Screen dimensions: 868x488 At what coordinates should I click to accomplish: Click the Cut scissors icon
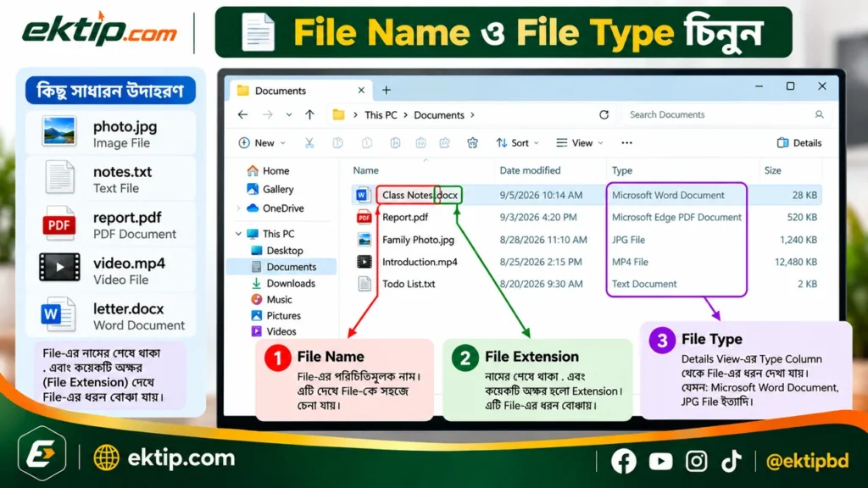(309, 142)
